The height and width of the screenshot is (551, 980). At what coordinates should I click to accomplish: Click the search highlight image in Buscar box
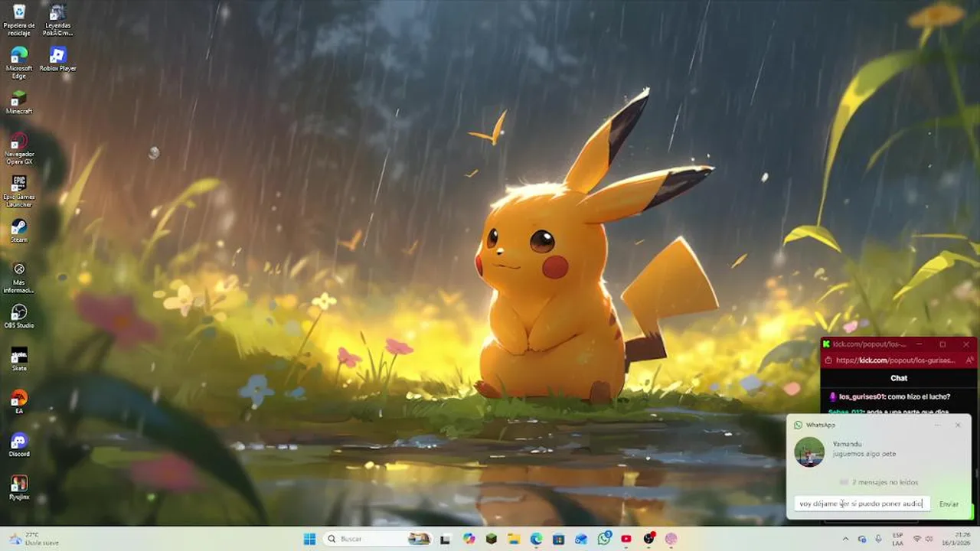point(419,539)
